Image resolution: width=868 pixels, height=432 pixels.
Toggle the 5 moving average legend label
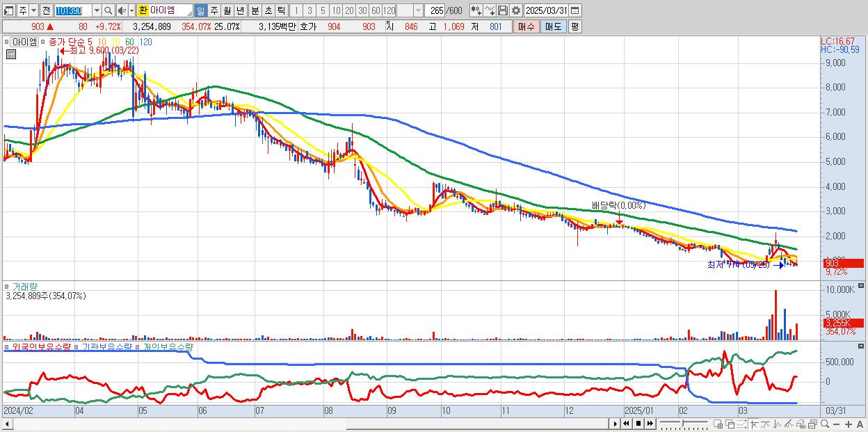point(90,42)
